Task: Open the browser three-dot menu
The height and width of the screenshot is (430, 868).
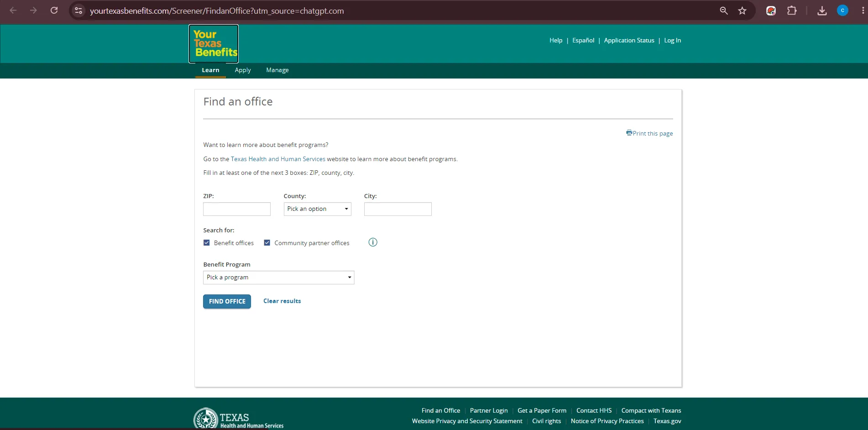Action: point(863,10)
